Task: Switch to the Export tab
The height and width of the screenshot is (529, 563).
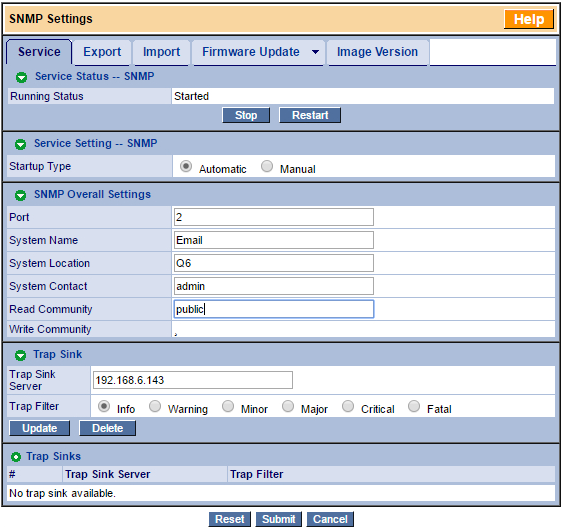Action: coord(102,52)
